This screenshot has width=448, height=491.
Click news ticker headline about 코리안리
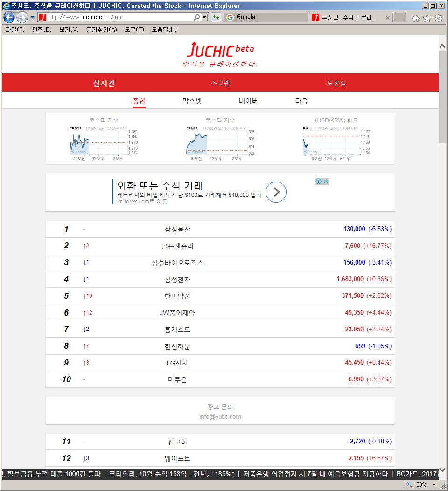pyautogui.click(x=172, y=474)
